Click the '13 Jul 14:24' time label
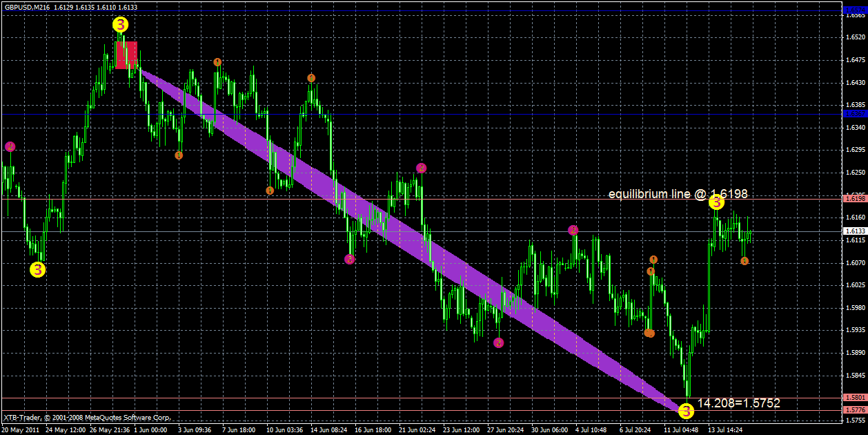Screen dimensions: 868x435 [x=725, y=429]
